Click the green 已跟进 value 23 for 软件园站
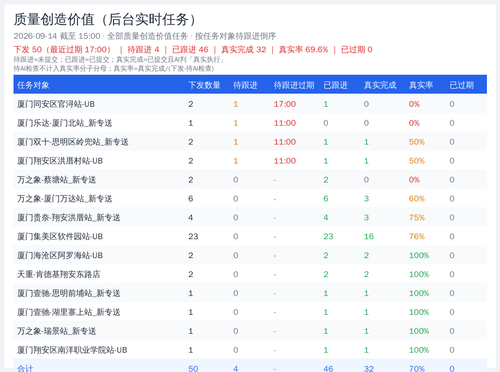The height and width of the screenshot is (372, 500). [x=328, y=237]
